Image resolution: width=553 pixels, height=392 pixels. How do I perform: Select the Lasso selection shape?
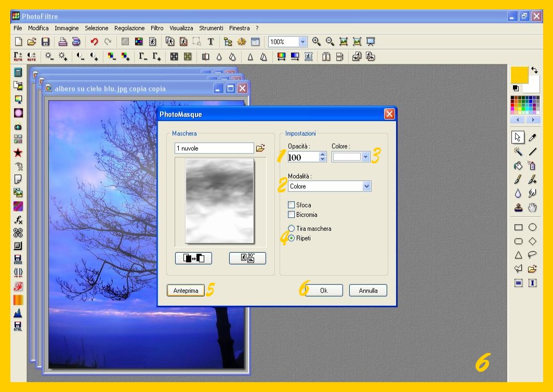pos(532,255)
